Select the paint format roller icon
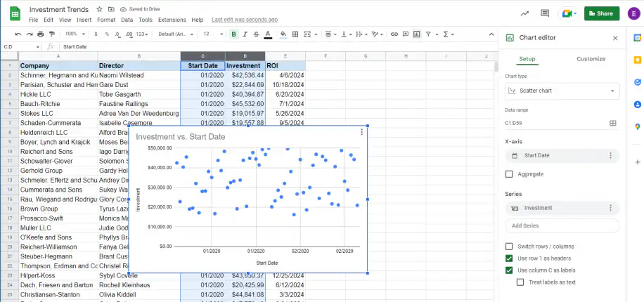Image resolution: width=644 pixels, height=302 pixels. 52,34
